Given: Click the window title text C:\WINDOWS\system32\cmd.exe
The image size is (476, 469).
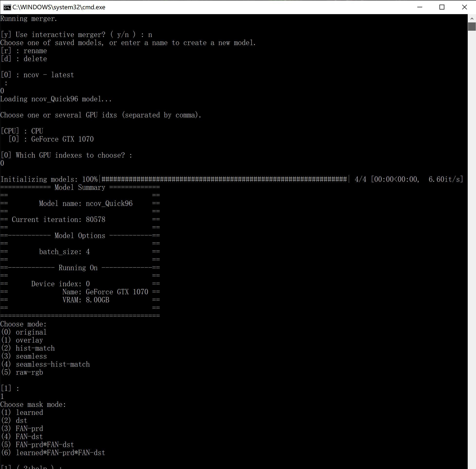Looking at the screenshot, I should (59, 7).
